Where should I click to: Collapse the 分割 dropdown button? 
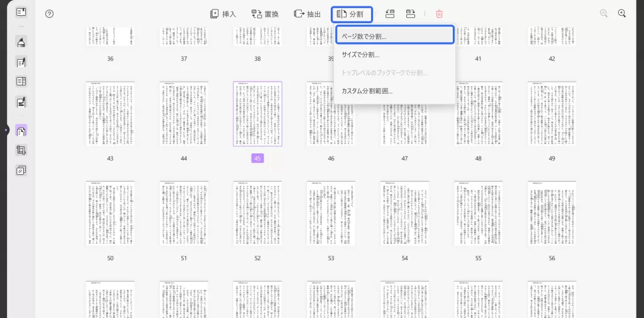pos(352,14)
